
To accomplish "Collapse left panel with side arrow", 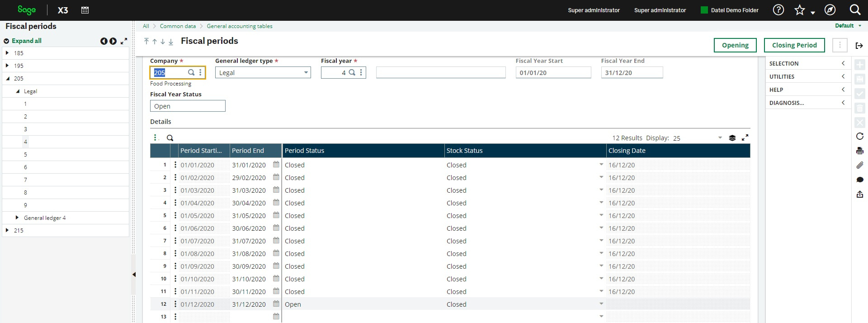I will (x=134, y=275).
